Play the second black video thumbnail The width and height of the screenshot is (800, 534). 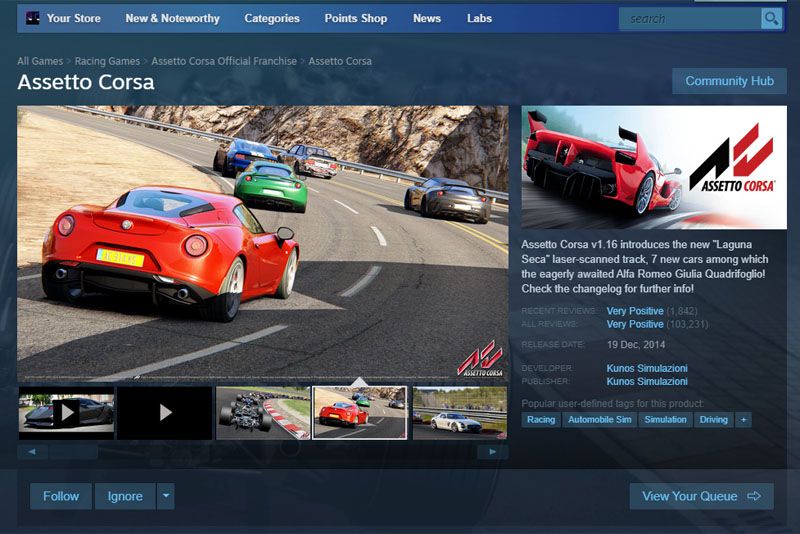pos(165,413)
